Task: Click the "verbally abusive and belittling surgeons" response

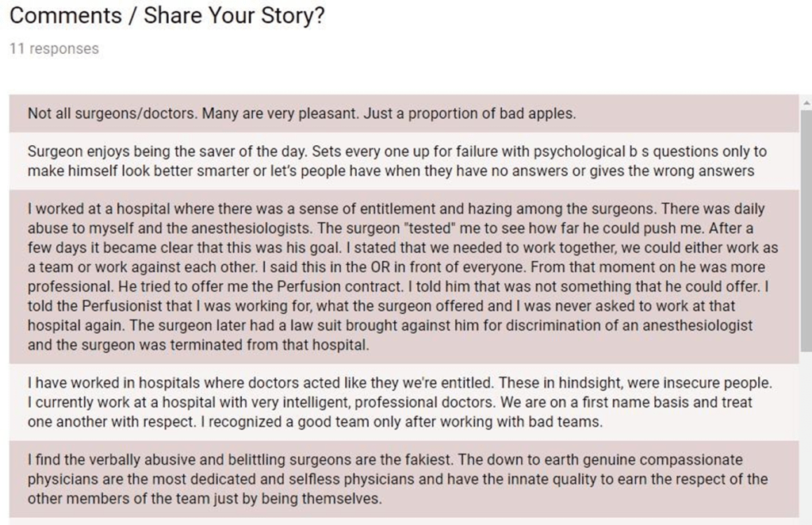Action: (x=396, y=480)
